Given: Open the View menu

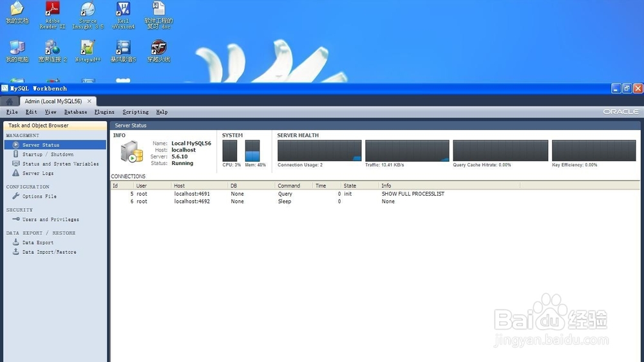Looking at the screenshot, I should pos(50,112).
